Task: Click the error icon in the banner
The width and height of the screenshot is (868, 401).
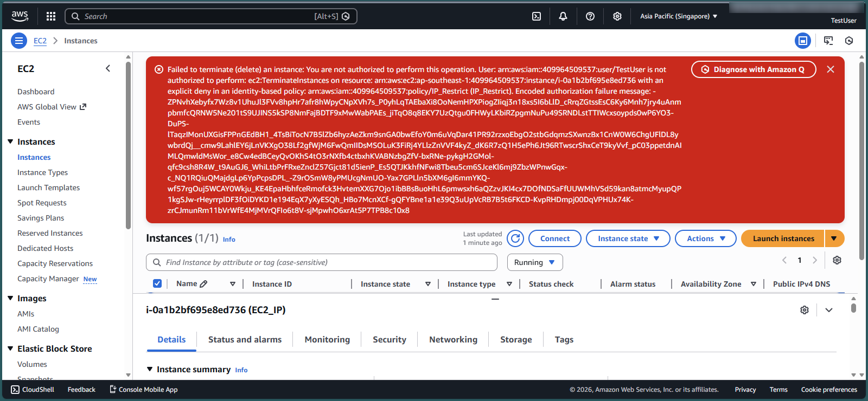Action: tap(159, 69)
